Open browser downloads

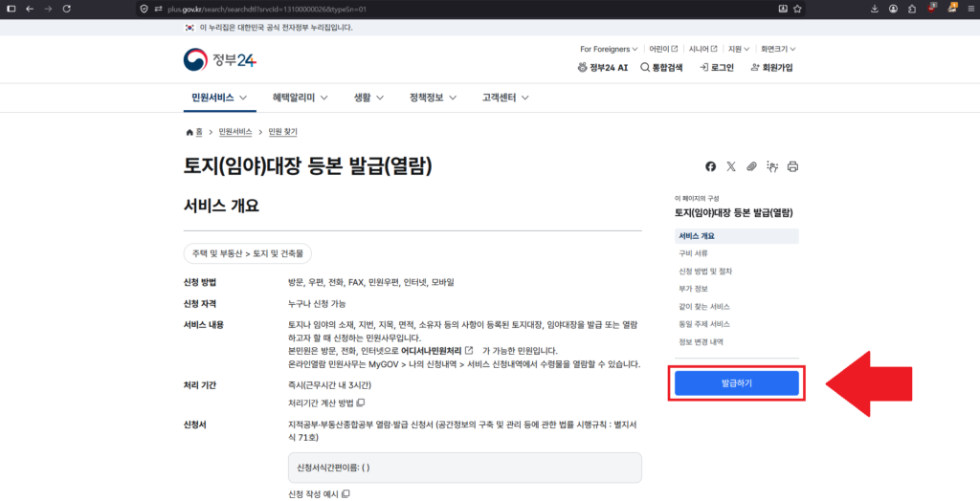875,9
